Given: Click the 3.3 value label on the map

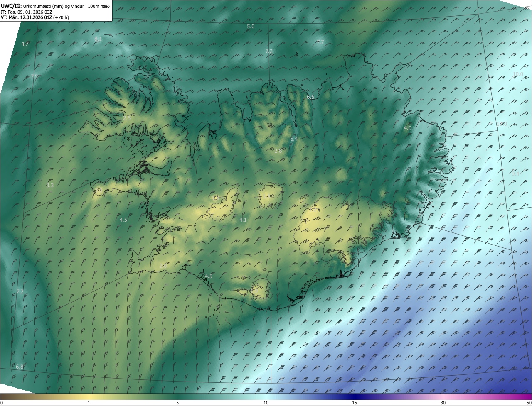Looking at the screenshot, I should tap(50, 185).
